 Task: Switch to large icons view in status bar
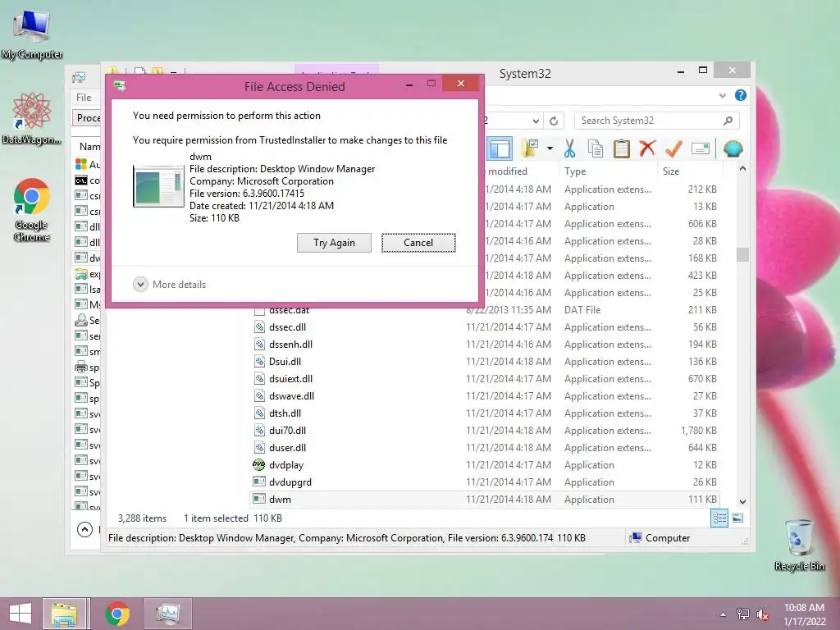(x=737, y=518)
